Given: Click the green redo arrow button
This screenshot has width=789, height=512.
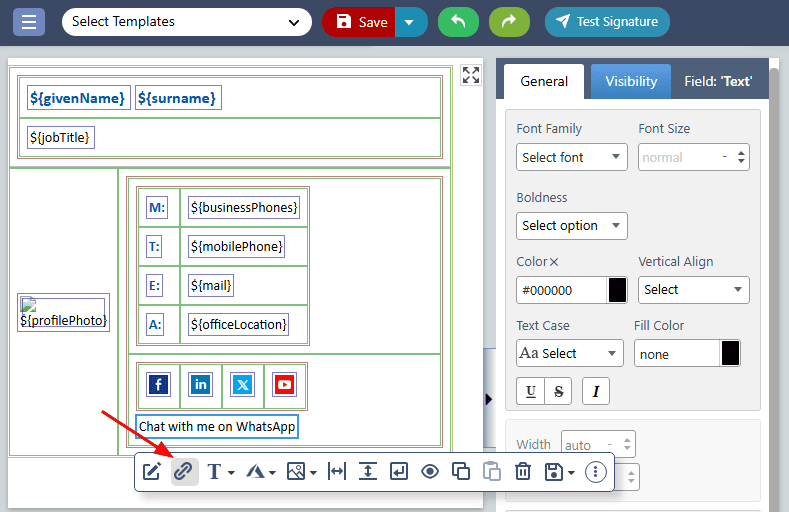Looking at the screenshot, I should [x=510, y=22].
